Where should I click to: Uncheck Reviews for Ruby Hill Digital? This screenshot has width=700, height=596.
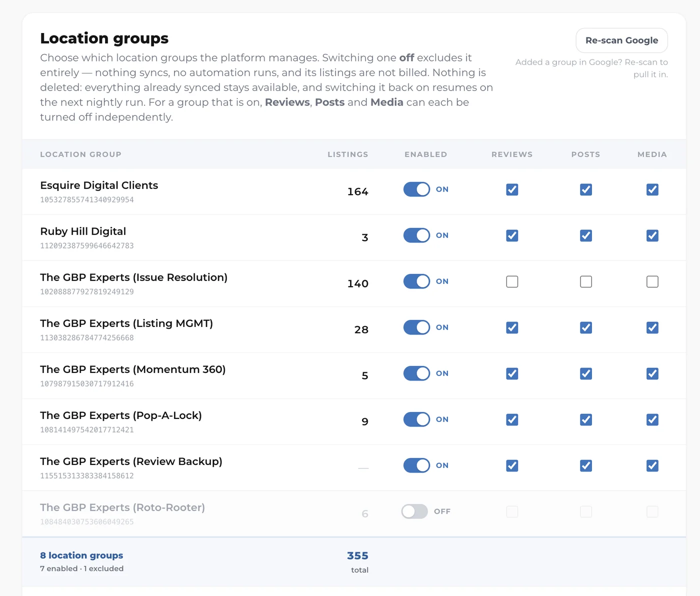(x=512, y=235)
